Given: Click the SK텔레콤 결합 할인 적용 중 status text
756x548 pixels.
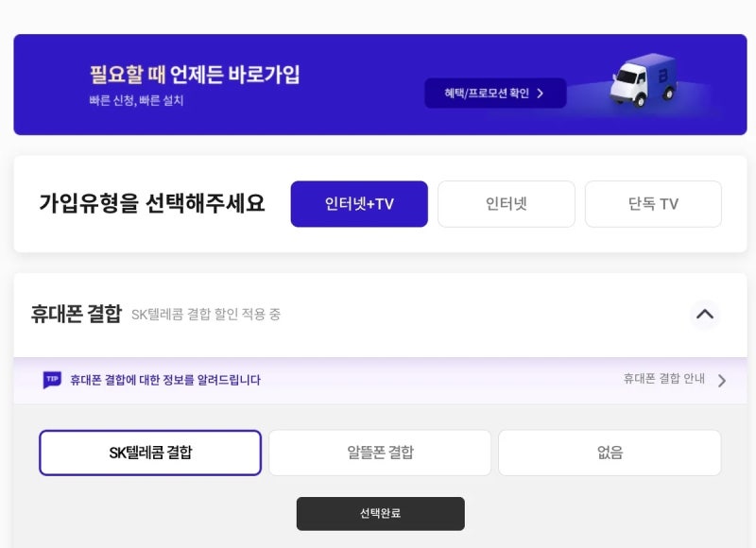Looking at the screenshot, I should point(206,315).
